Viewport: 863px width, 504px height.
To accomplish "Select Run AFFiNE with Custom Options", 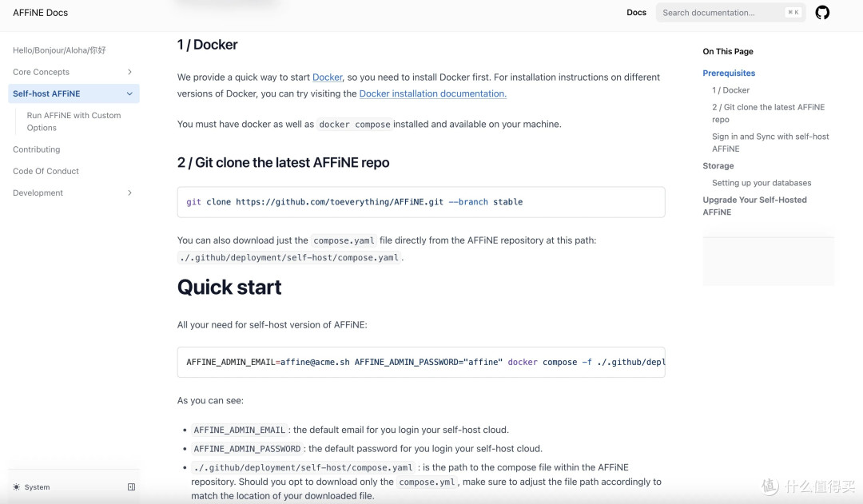I will pos(74,121).
